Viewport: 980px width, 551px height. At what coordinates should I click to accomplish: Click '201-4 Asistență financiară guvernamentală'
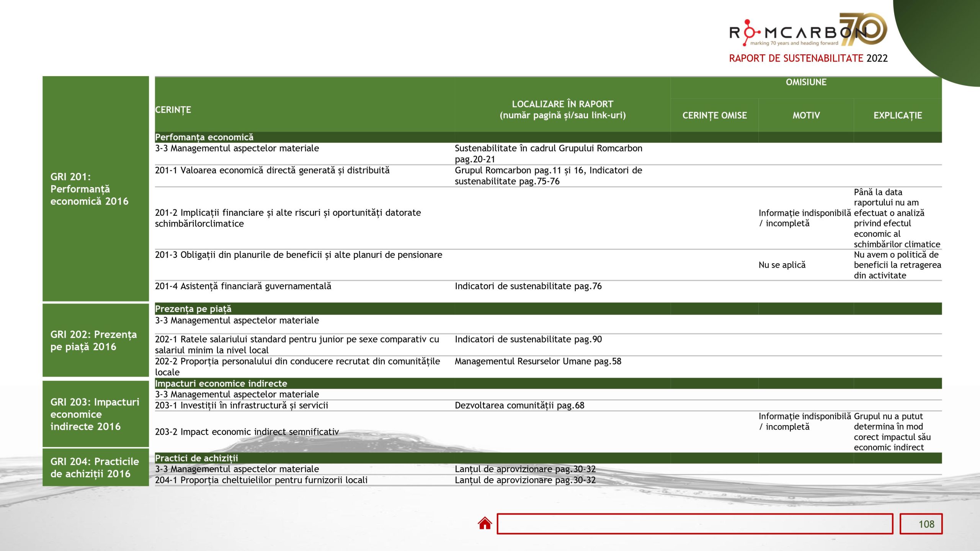[x=243, y=286]
